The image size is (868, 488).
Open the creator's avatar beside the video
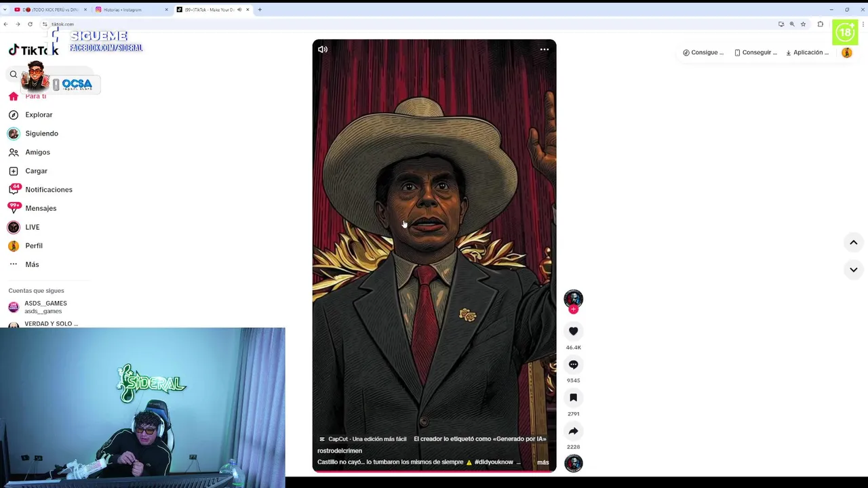coord(573,298)
